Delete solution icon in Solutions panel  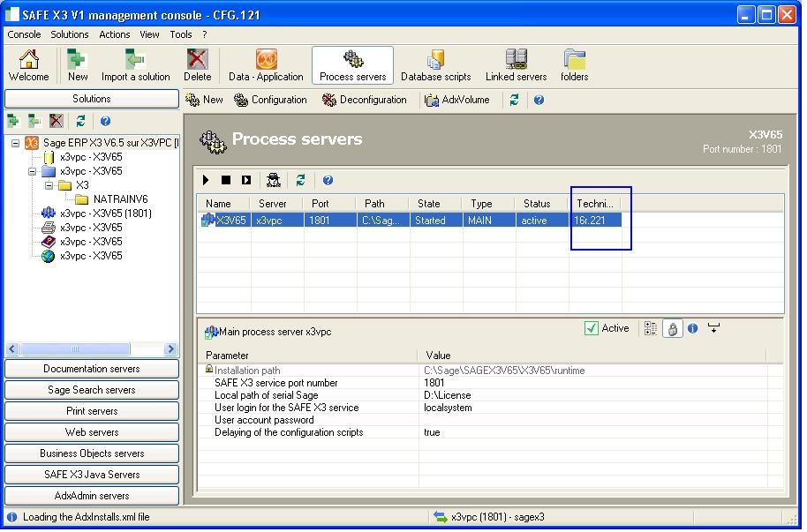[57, 122]
